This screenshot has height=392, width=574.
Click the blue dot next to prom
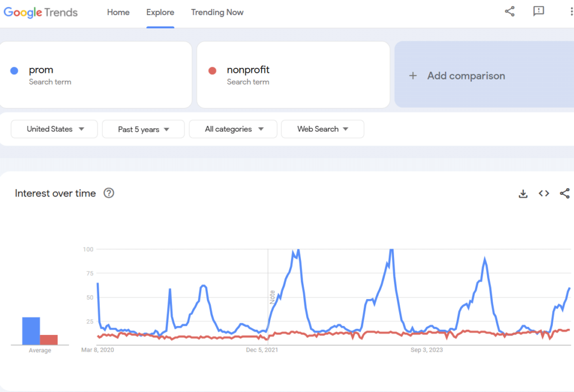click(15, 71)
